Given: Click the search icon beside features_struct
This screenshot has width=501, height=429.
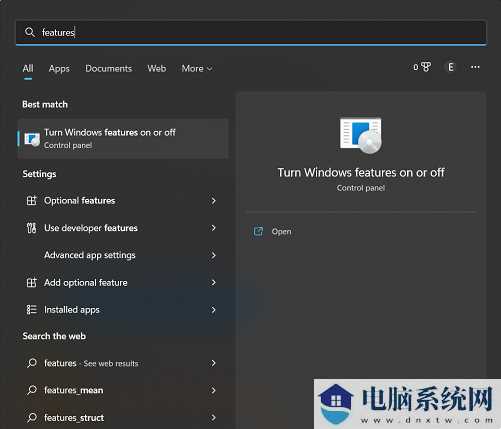Looking at the screenshot, I should coord(32,417).
